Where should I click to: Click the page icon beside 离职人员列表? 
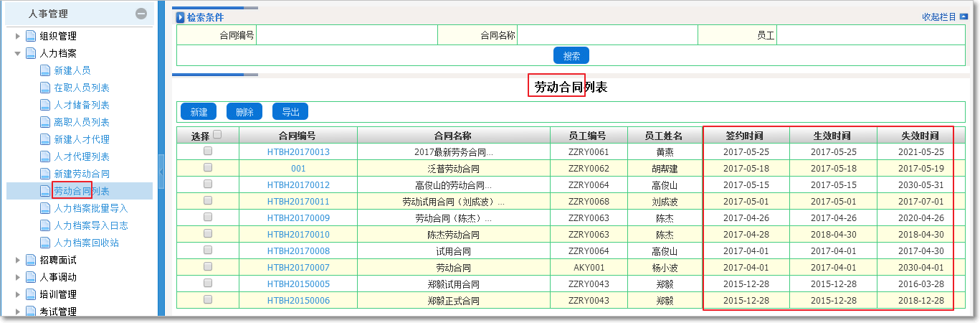pyautogui.click(x=44, y=122)
